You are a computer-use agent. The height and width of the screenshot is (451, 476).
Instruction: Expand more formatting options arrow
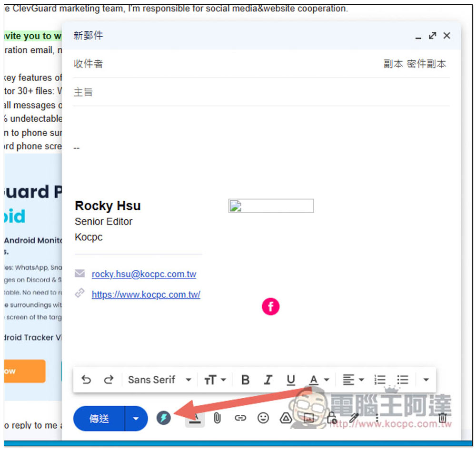[x=426, y=380]
